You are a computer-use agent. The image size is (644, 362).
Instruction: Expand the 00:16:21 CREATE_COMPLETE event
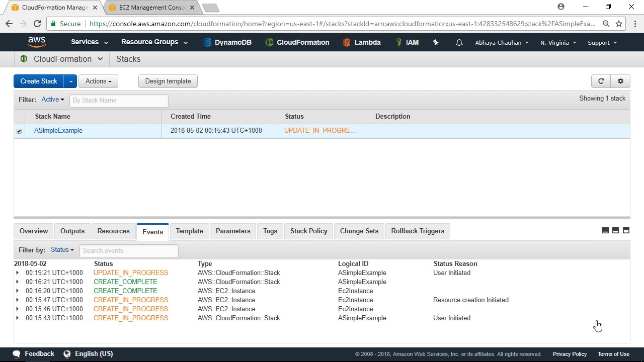coord(18,282)
